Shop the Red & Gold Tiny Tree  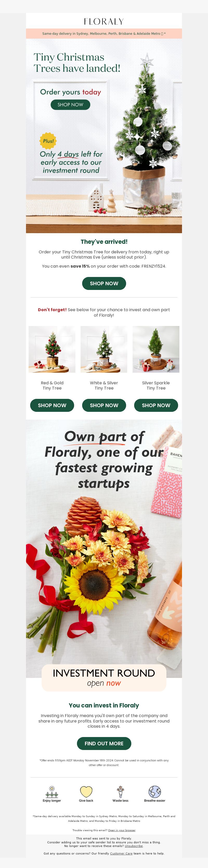click(52, 405)
